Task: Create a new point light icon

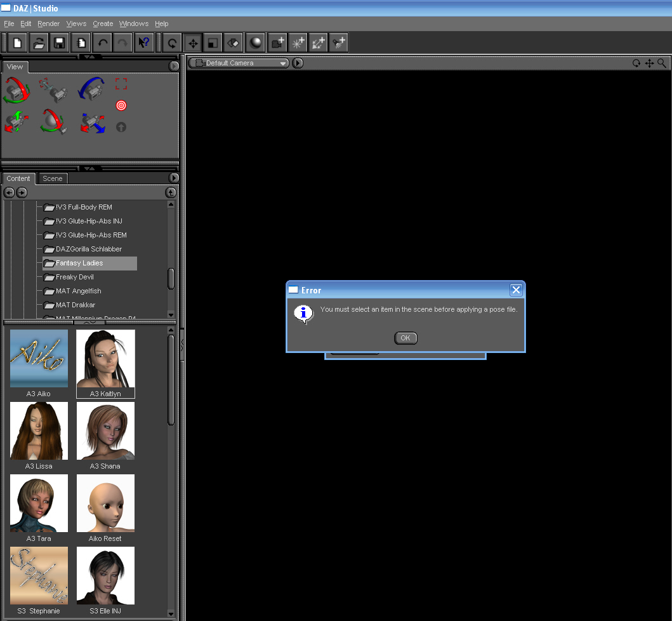Action: pos(298,43)
